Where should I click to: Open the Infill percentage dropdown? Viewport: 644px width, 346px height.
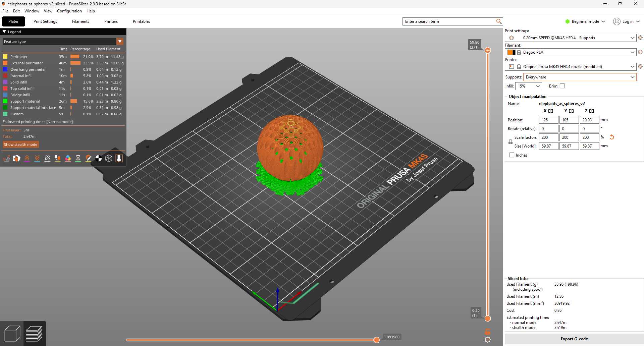coord(538,86)
